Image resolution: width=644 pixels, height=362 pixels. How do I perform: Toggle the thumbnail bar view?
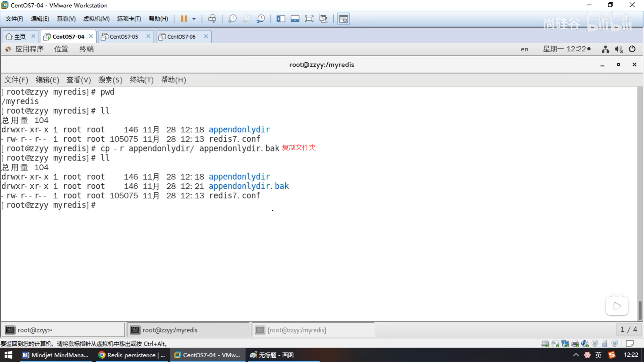click(x=295, y=19)
